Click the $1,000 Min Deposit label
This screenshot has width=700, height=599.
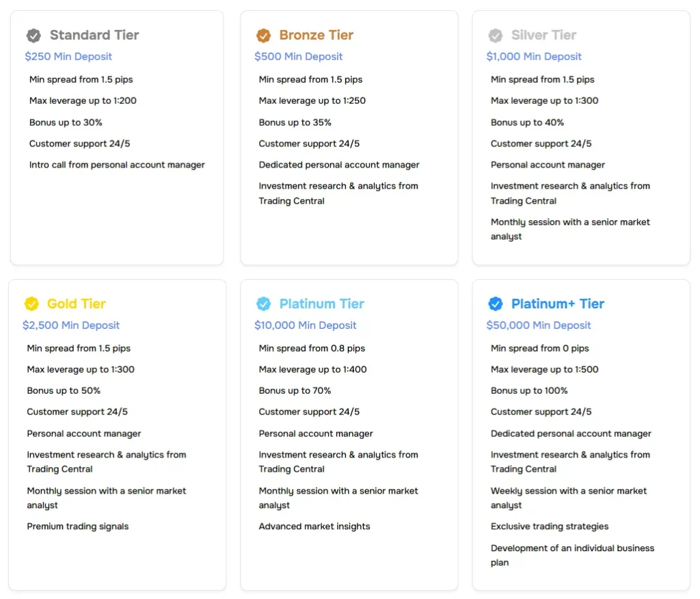pyautogui.click(x=533, y=57)
